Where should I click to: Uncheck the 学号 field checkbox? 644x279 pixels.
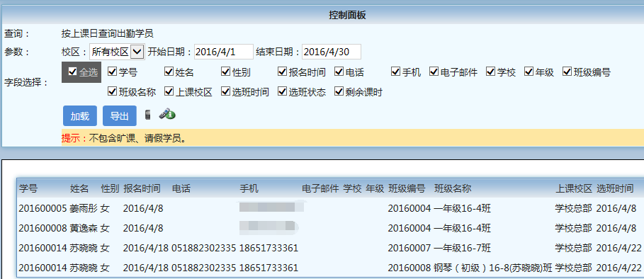click(112, 72)
